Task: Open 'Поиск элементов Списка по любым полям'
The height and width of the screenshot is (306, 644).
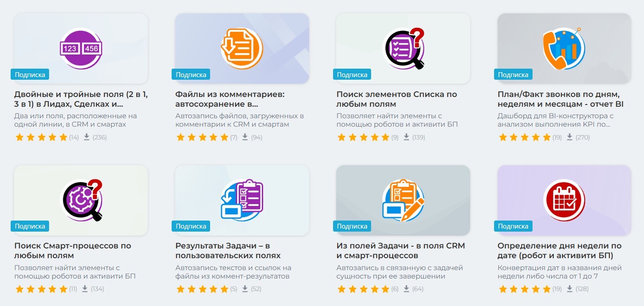Action: tap(396, 99)
